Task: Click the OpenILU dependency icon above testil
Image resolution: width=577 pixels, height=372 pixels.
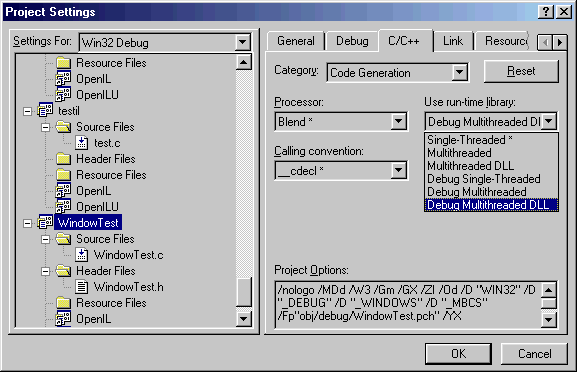Action: pos(63,95)
